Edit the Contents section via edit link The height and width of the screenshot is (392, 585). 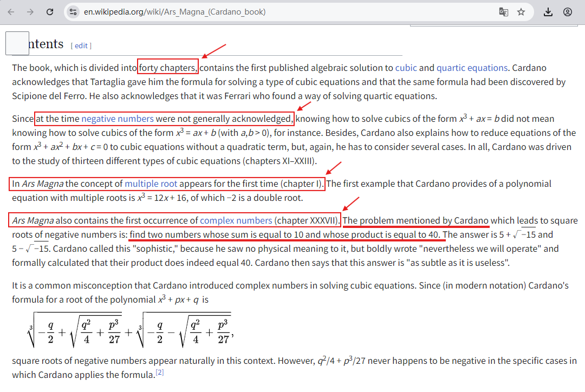click(81, 45)
